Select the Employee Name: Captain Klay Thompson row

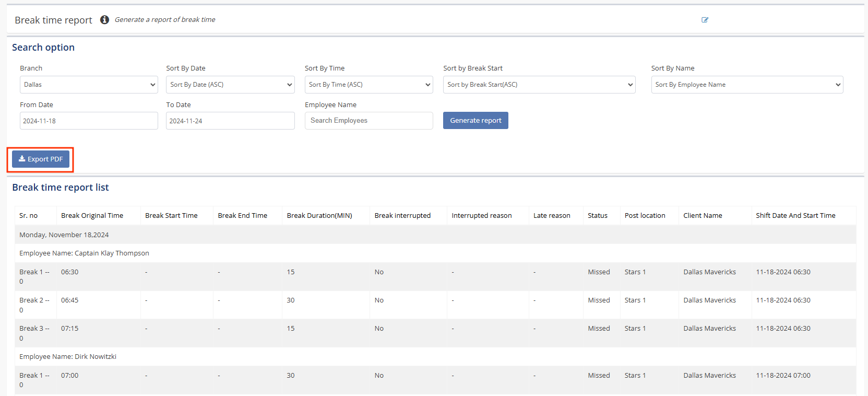(x=84, y=253)
